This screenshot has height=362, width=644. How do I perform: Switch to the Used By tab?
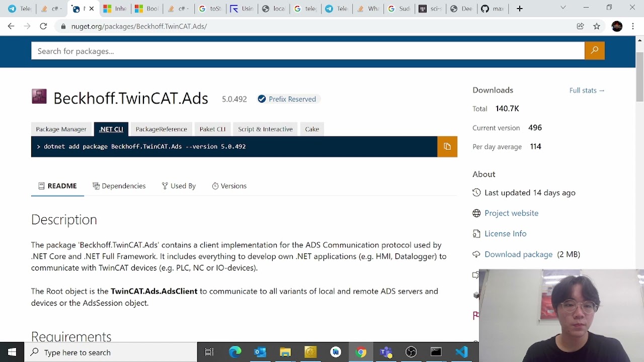[x=179, y=186]
